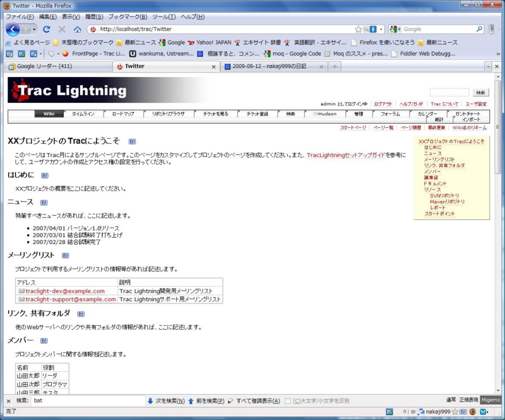Click the Firefox ball icon in status bar
Viewport: 505px width, 420px height.
coord(472,412)
